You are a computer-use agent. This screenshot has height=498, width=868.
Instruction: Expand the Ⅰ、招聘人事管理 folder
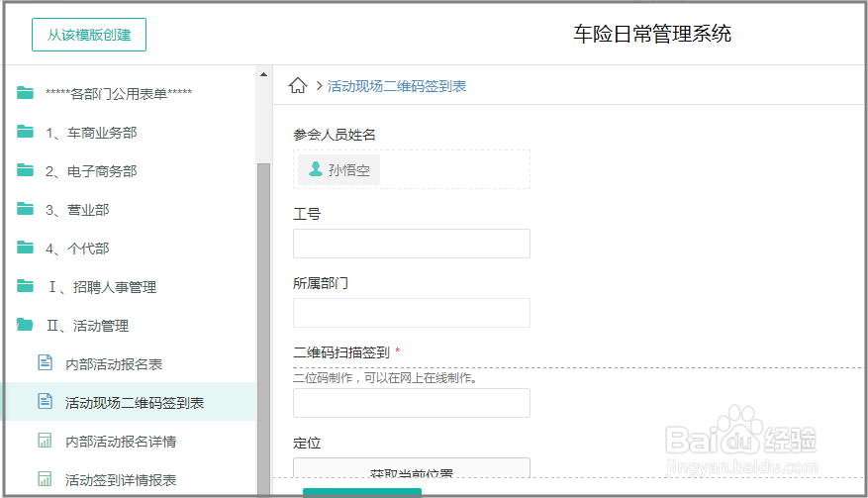coord(101,287)
